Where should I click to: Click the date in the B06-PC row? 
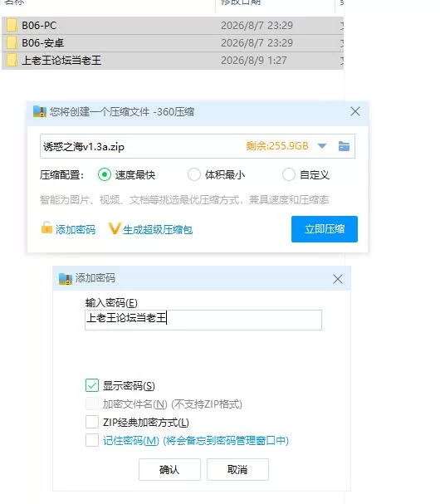[257, 26]
